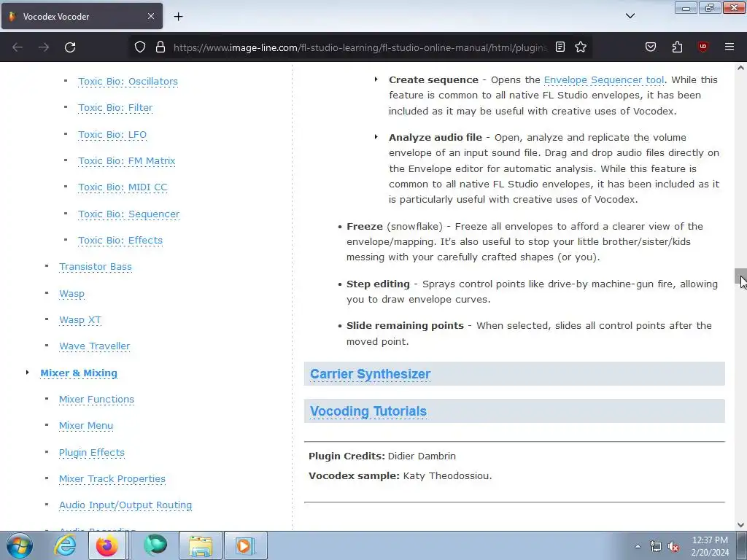Select the Vocodex Vocoder tab
This screenshot has height=560, width=747.
coord(82,16)
